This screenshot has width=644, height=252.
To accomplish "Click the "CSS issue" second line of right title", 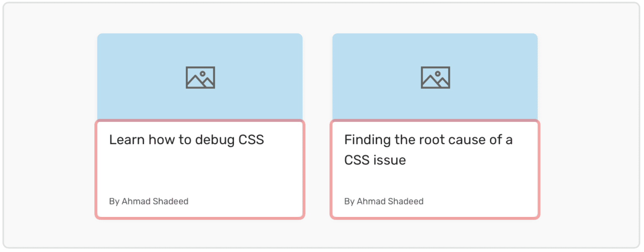I will coord(375,160).
